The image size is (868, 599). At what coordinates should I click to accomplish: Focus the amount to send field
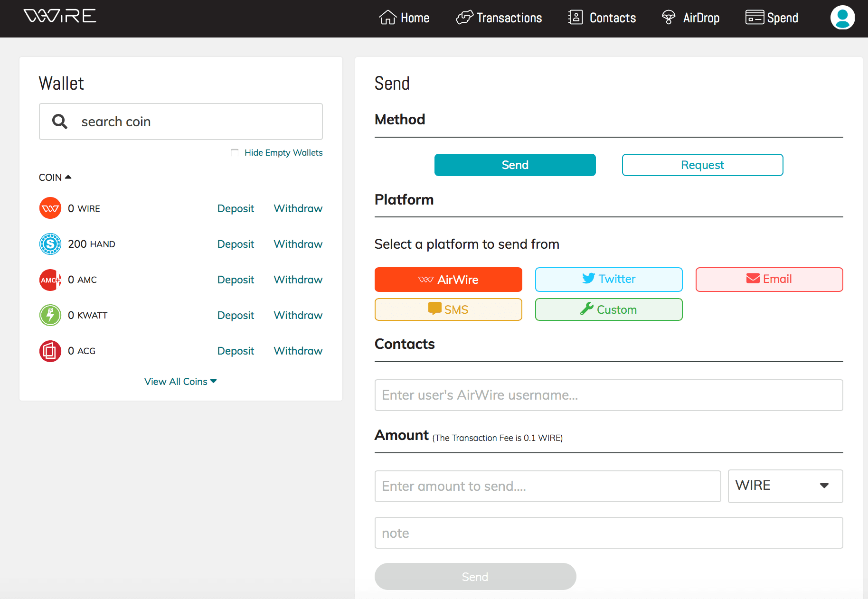[x=548, y=486]
